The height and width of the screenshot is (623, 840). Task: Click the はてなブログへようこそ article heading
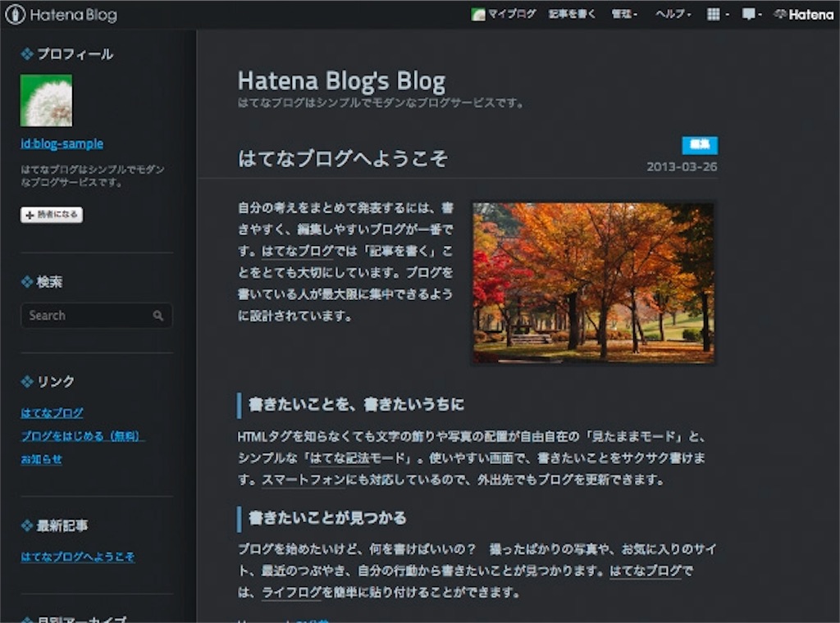coord(343,158)
